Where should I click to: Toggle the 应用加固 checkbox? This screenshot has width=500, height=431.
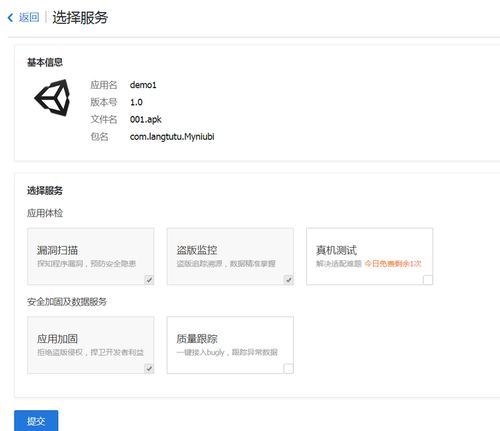pos(149,368)
